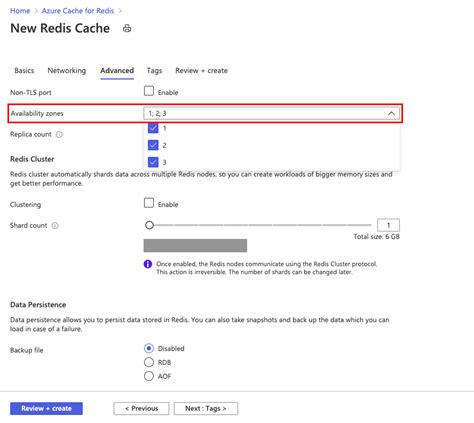Uncheck availability zone 1
This screenshot has width=474, height=423.
[x=153, y=128]
